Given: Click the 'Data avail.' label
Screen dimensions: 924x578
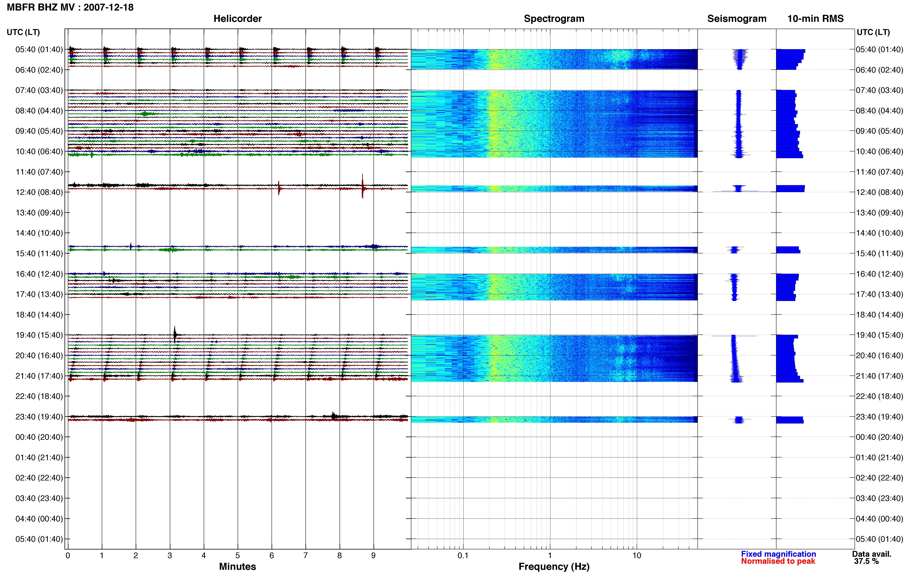Looking at the screenshot, I should click(871, 554).
